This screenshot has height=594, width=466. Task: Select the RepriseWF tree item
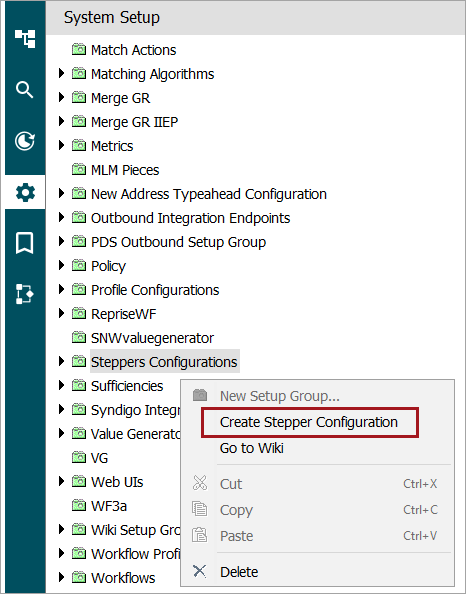(124, 314)
